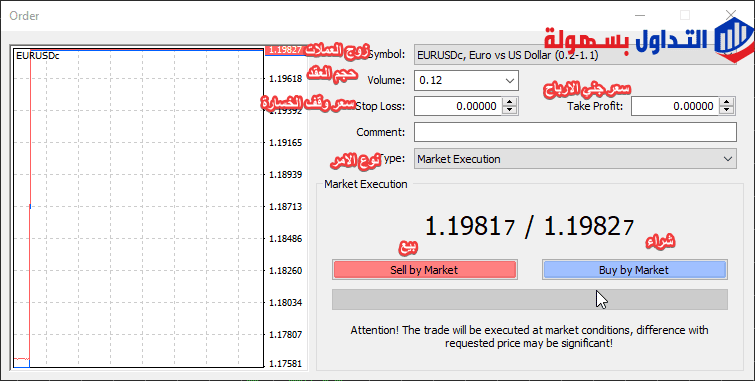Click the Symbol EURUSDc selector field

click(x=575, y=55)
